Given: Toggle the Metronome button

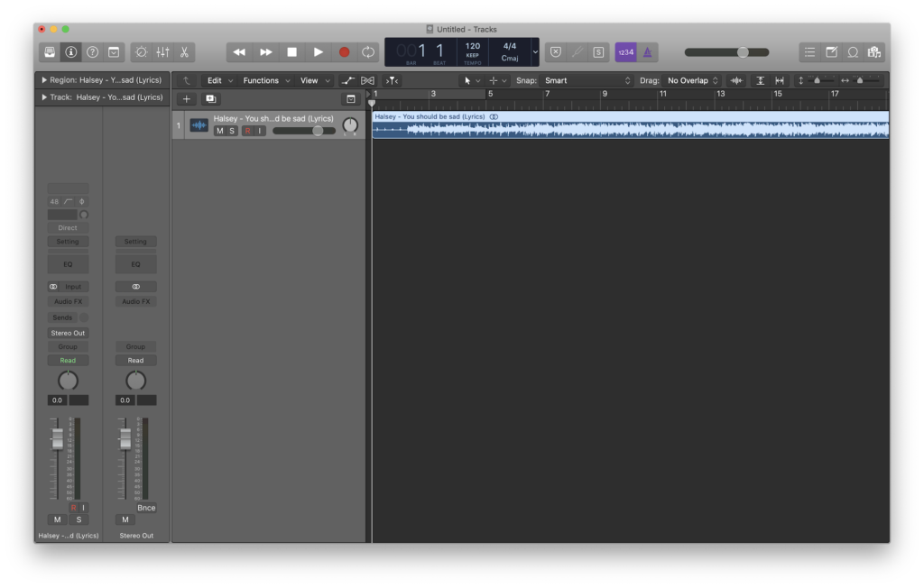Looking at the screenshot, I should [648, 52].
